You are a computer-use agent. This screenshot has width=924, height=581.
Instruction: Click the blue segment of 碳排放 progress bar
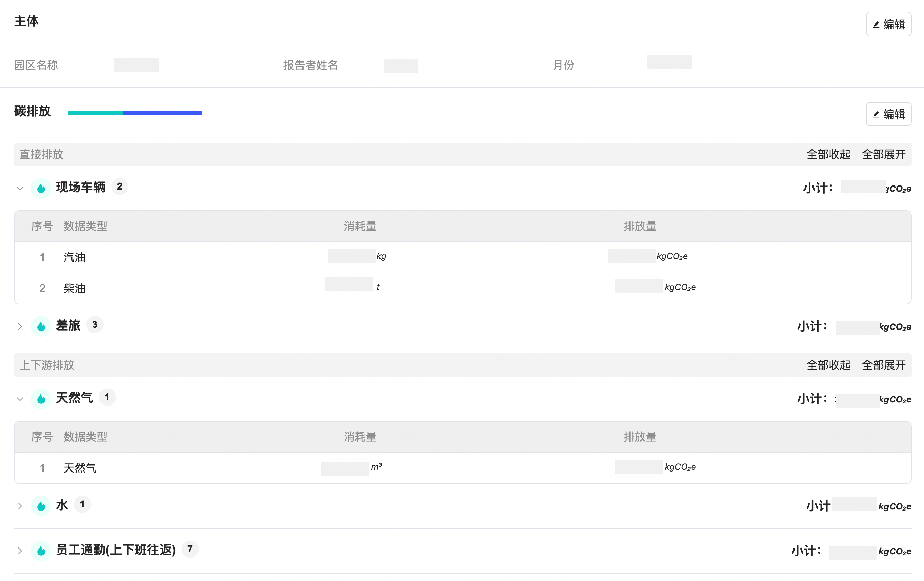pos(162,113)
